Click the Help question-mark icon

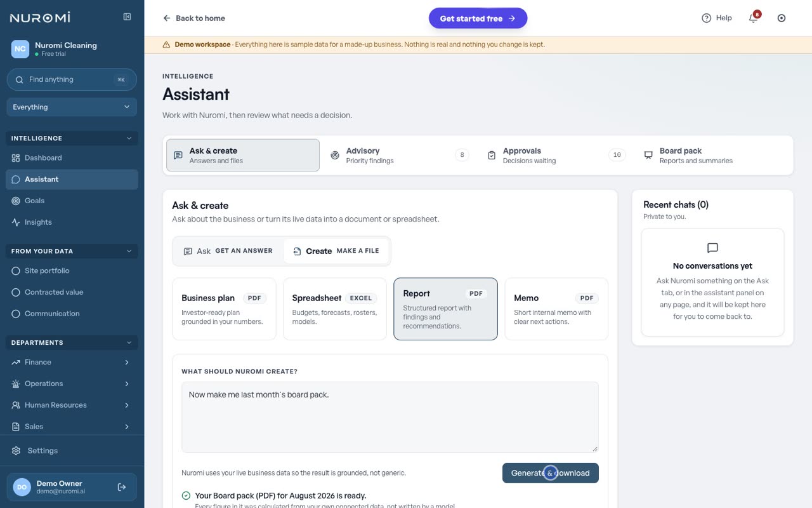(x=706, y=18)
